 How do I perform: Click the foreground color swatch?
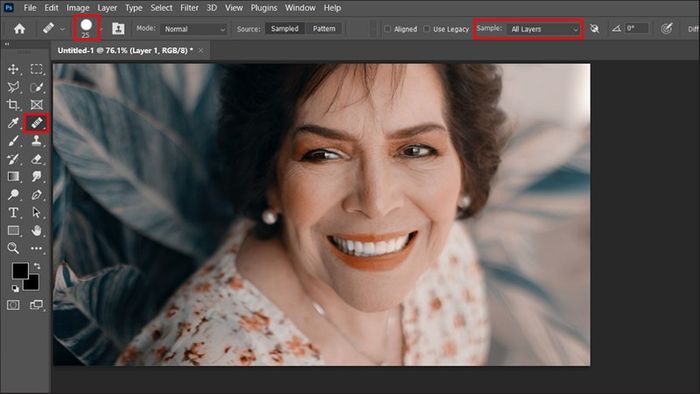pyautogui.click(x=20, y=270)
